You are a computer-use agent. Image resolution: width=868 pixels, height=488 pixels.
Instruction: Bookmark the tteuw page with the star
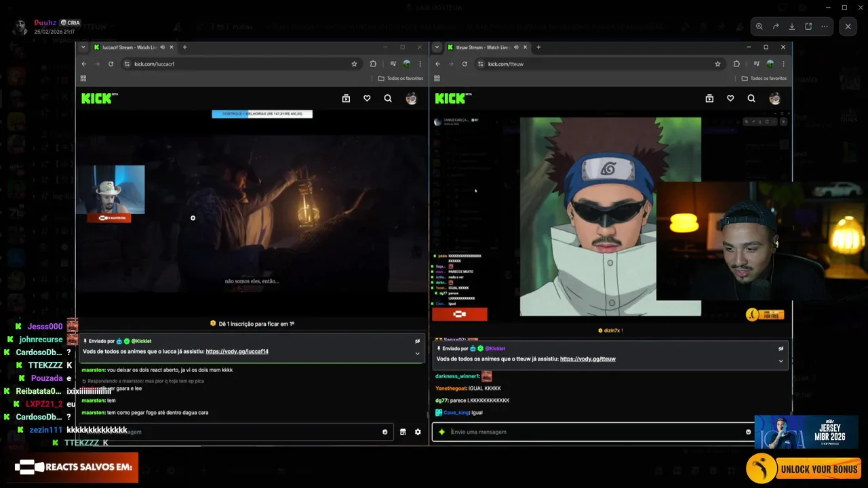pyautogui.click(x=717, y=64)
